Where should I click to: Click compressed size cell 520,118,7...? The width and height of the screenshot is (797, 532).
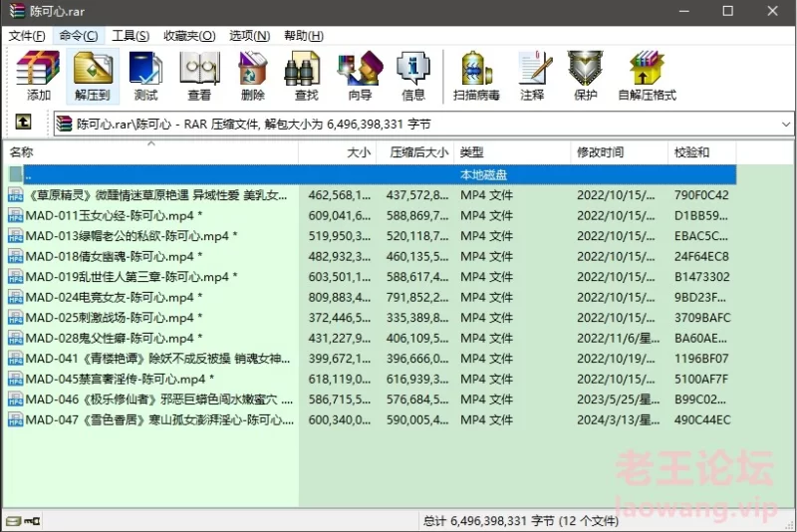coord(416,236)
